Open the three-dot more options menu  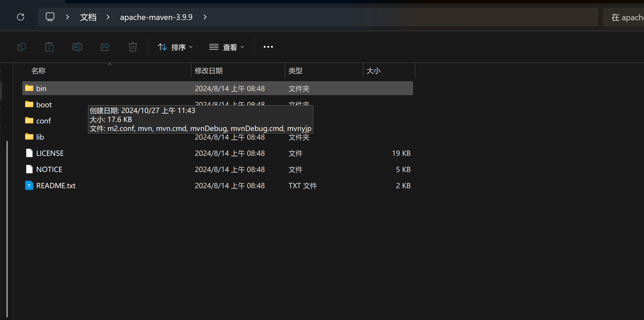(268, 47)
